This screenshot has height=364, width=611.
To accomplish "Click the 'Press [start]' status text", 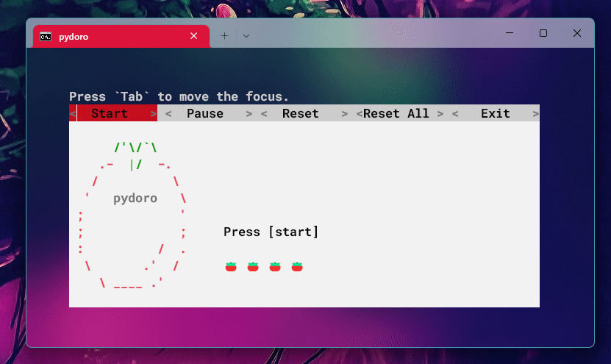I will [x=271, y=232].
